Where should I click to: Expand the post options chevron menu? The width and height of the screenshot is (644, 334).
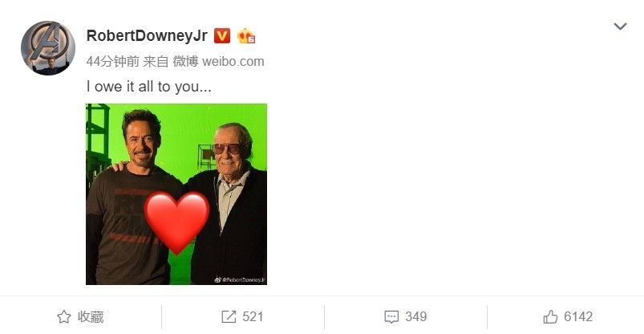pyautogui.click(x=620, y=26)
